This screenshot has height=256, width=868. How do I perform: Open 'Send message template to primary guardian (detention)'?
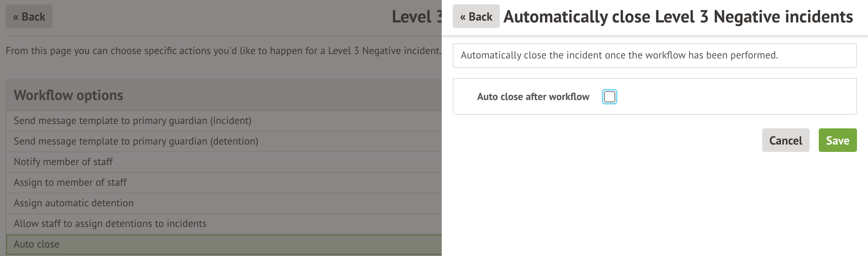[x=136, y=141]
